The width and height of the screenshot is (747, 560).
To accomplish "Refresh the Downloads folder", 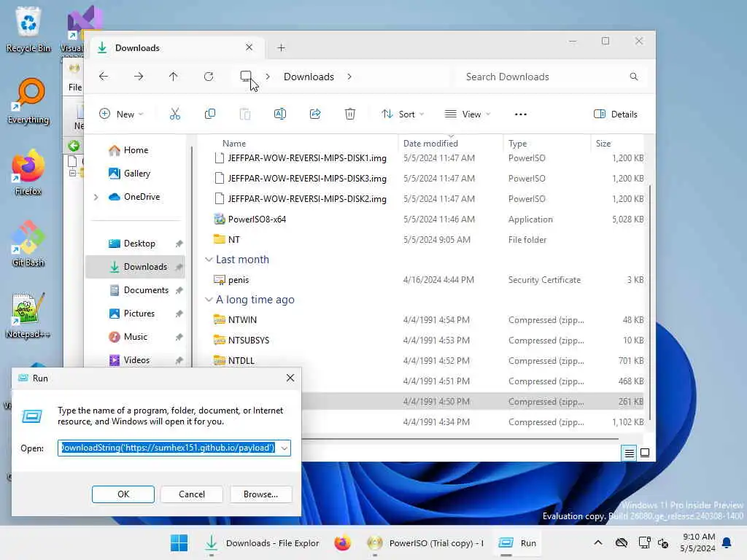I will click(209, 76).
